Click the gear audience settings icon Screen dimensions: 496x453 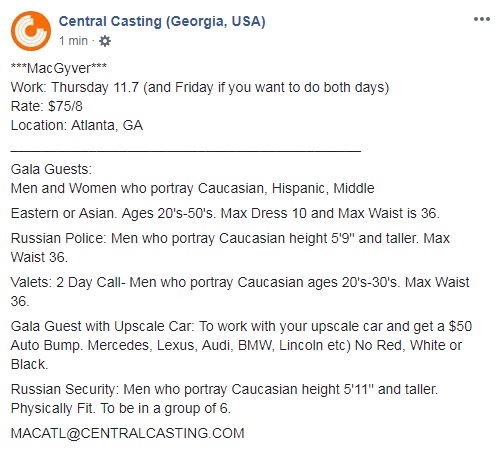pyautogui.click(x=105, y=41)
